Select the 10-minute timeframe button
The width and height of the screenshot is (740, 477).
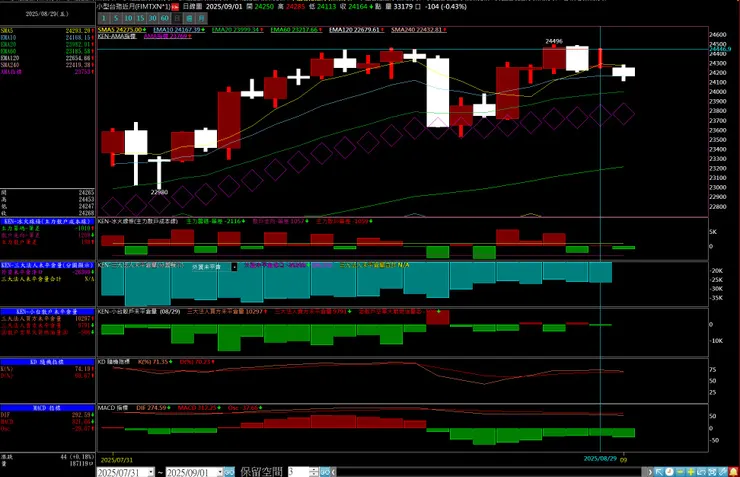[x=128, y=18]
